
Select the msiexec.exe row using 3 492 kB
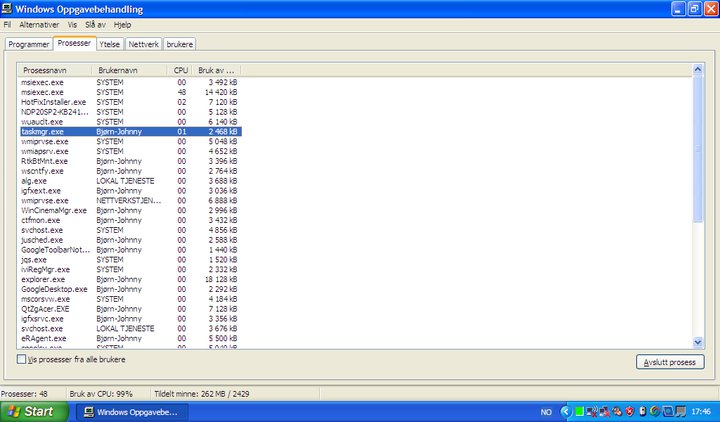pyautogui.click(x=130, y=83)
